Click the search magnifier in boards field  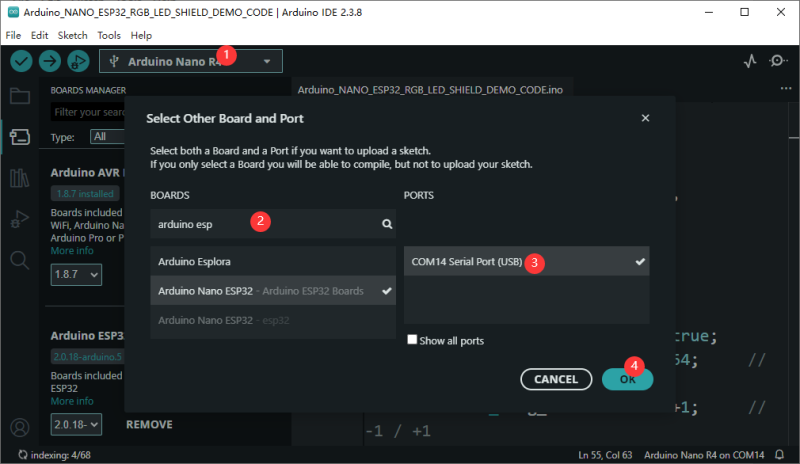pyautogui.click(x=387, y=224)
